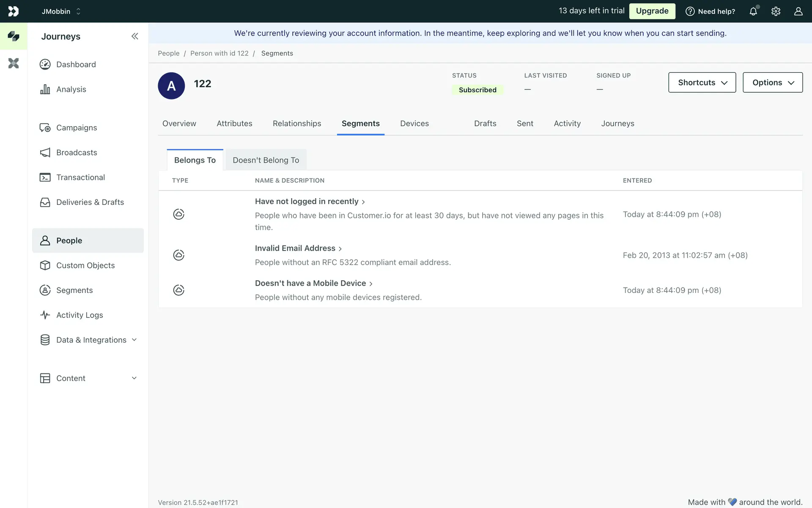Click the Data Pipelines icon in the left rail
Image resolution: width=812 pixels, height=508 pixels.
click(x=14, y=63)
